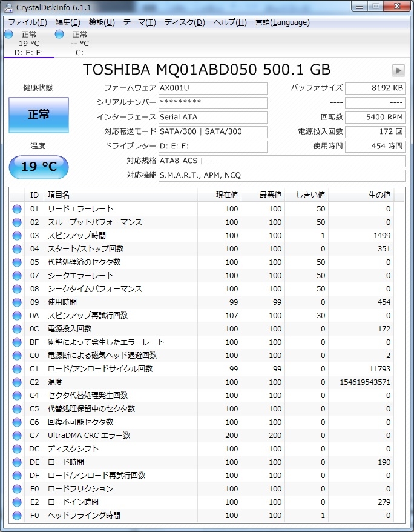
Task: Select the C: disk tab
Action: [80, 43]
